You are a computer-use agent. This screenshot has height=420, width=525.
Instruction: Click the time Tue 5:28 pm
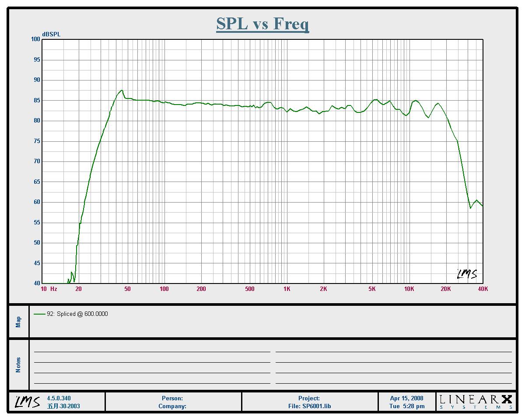[x=407, y=406]
